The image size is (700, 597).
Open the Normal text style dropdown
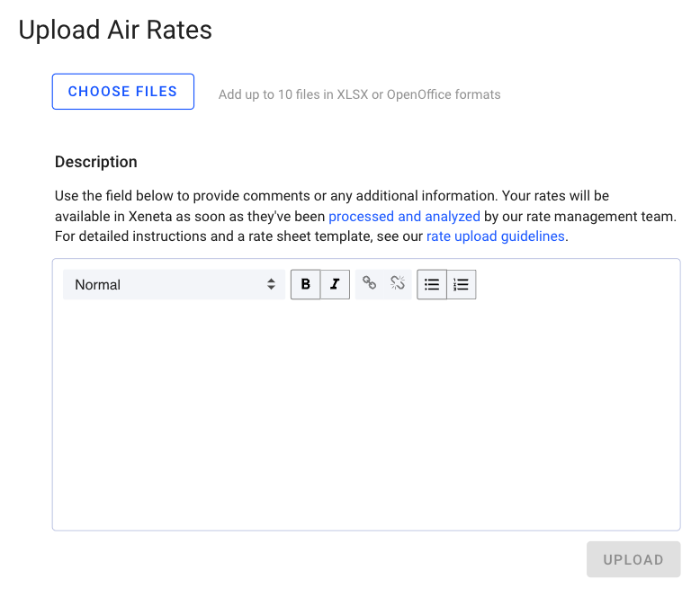pos(175,284)
